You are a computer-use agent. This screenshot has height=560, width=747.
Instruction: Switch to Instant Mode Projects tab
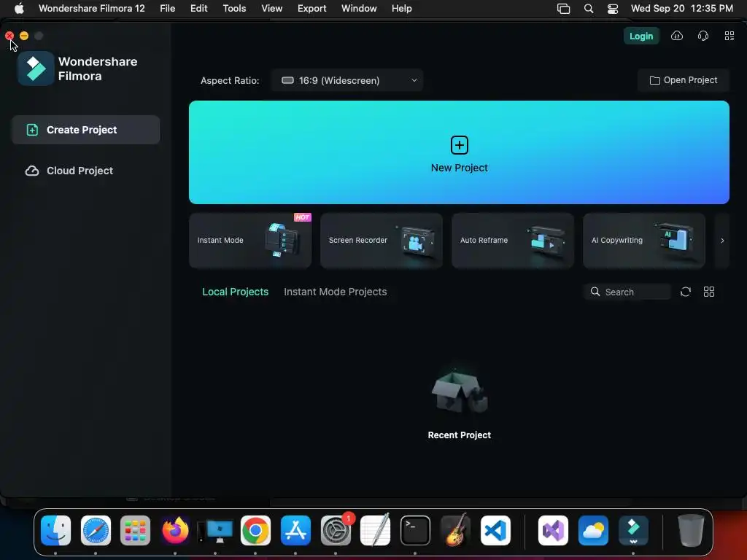point(336,292)
